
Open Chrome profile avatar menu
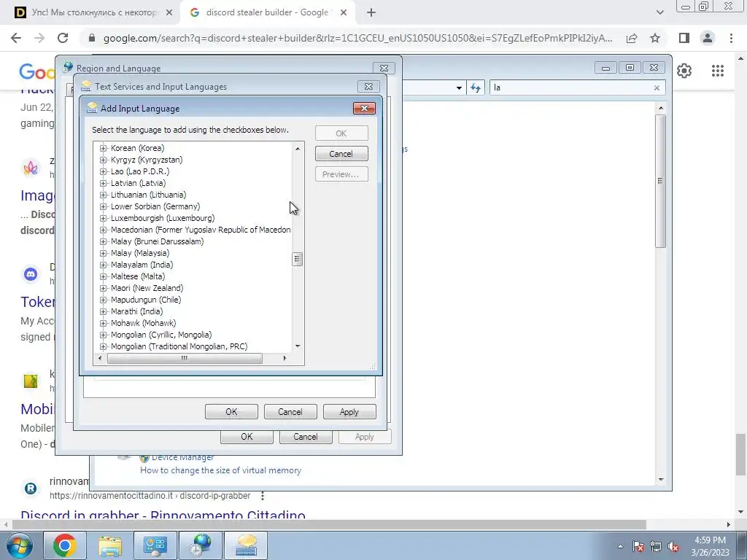tap(708, 38)
